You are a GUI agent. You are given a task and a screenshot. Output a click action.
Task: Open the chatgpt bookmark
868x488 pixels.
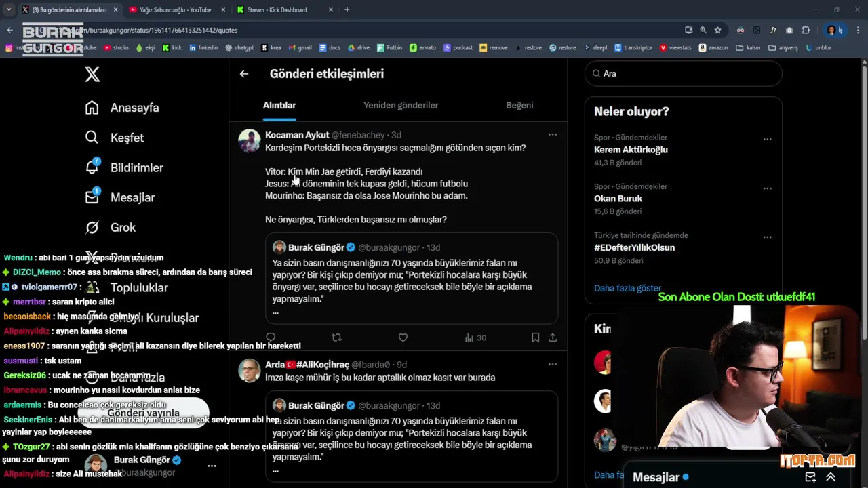pos(239,48)
